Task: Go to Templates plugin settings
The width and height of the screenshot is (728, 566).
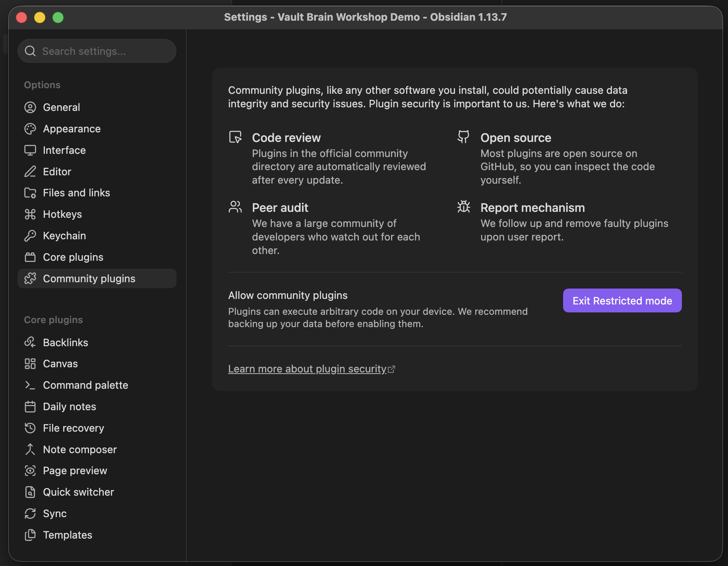Action: click(97, 535)
